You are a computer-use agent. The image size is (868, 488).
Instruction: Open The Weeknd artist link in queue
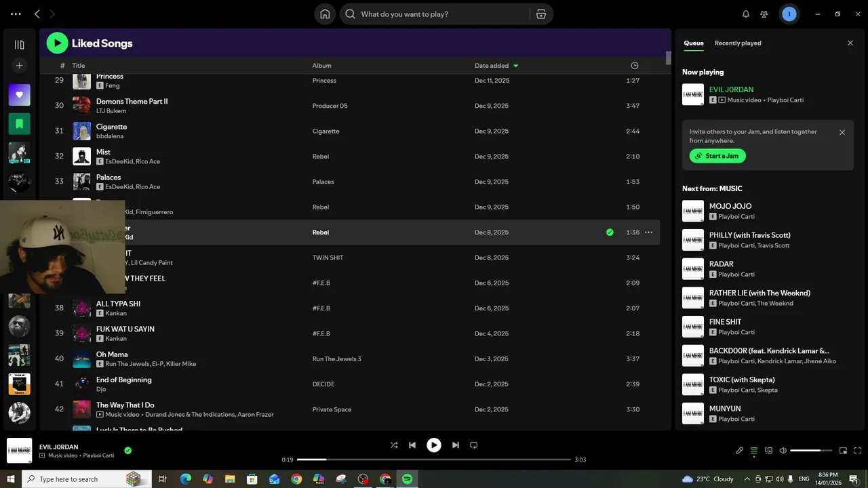click(x=775, y=304)
